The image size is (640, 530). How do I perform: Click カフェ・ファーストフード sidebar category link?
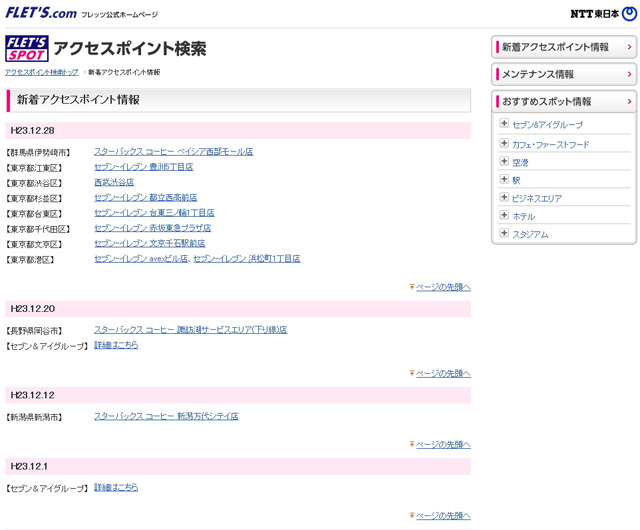click(551, 144)
